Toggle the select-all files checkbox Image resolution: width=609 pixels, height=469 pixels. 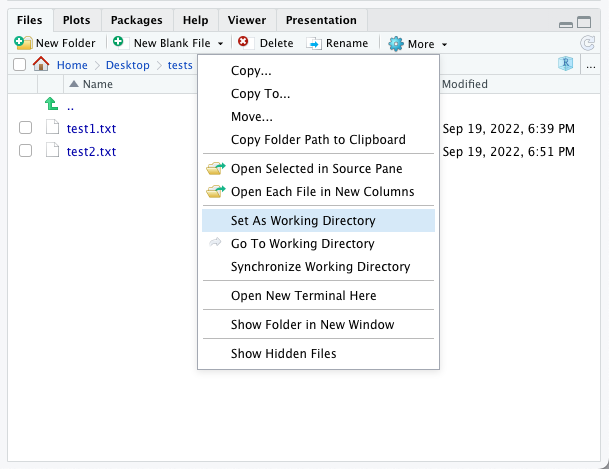pos(19,65)
